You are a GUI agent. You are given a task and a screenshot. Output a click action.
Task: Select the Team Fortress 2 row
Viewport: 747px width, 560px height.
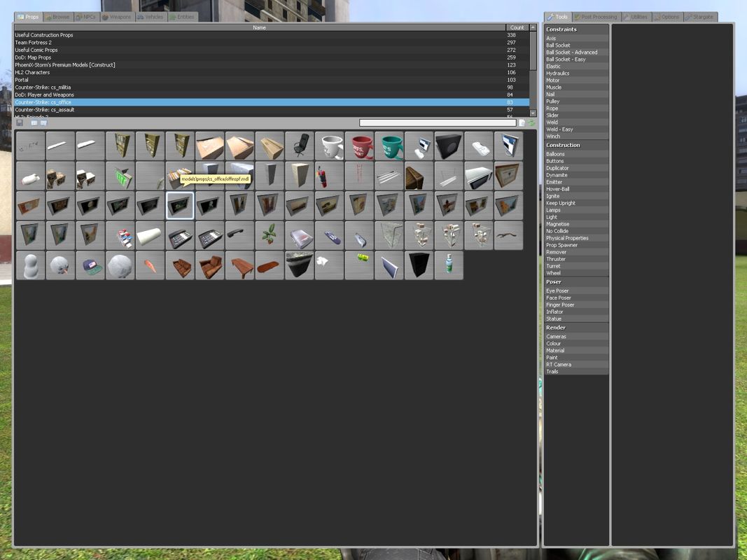click(272, 43)
